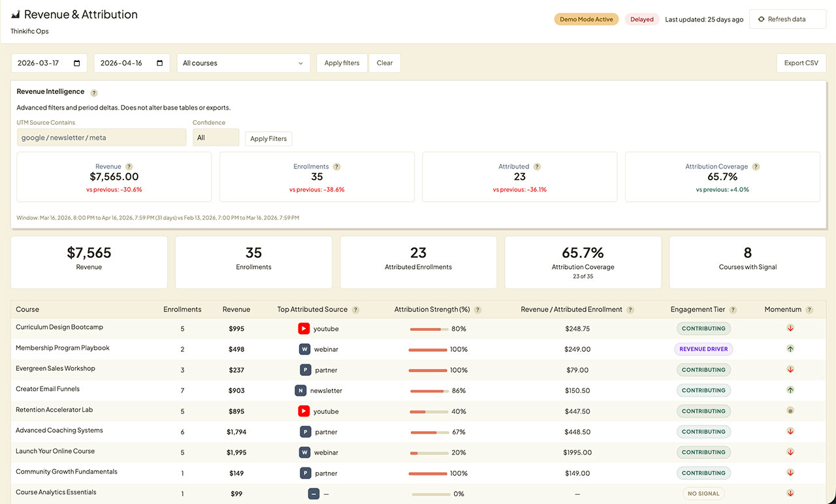
Task: Click up momentum arrow for Membership Program Playbook
Action: [790, 349]
